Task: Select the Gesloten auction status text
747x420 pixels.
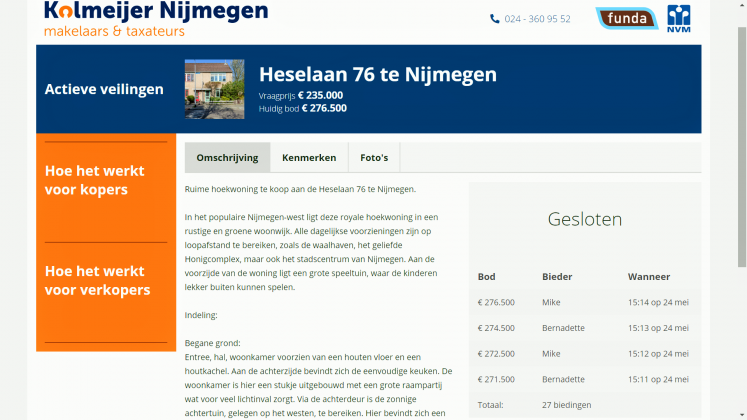Action: pyautogui.click(x=585, y=219)
